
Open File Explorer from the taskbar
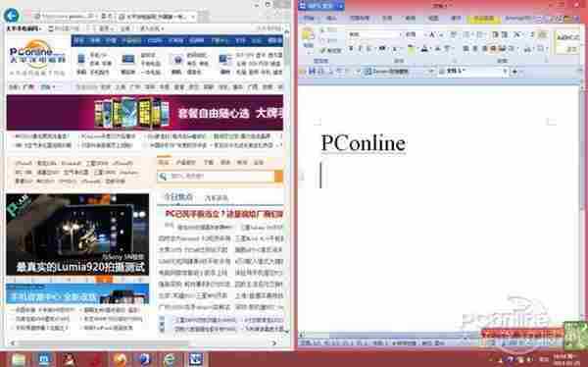(18, 359)
